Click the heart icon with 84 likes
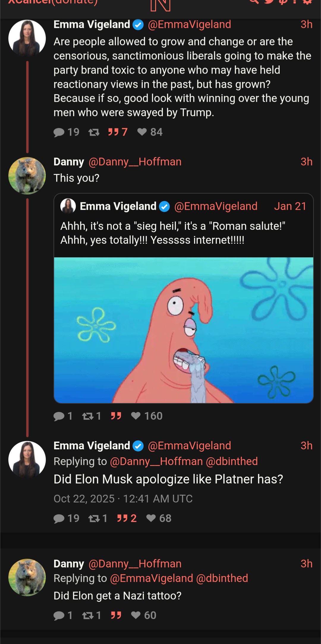The height and width of the screenshot is (644, 321). (x=142, y=132)
